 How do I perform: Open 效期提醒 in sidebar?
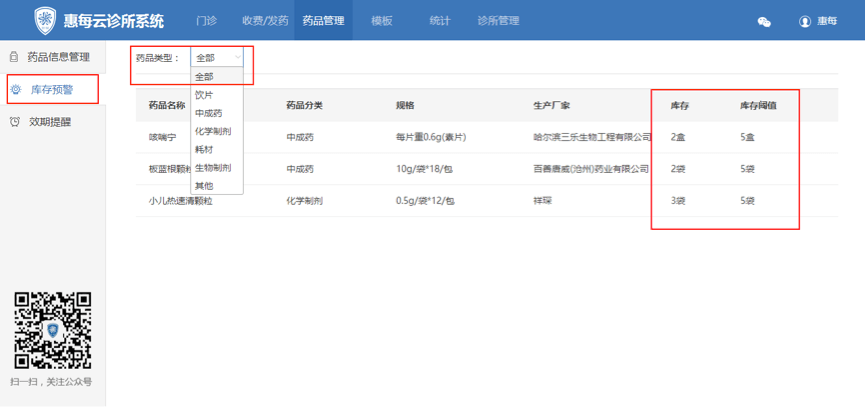(50, 122)
